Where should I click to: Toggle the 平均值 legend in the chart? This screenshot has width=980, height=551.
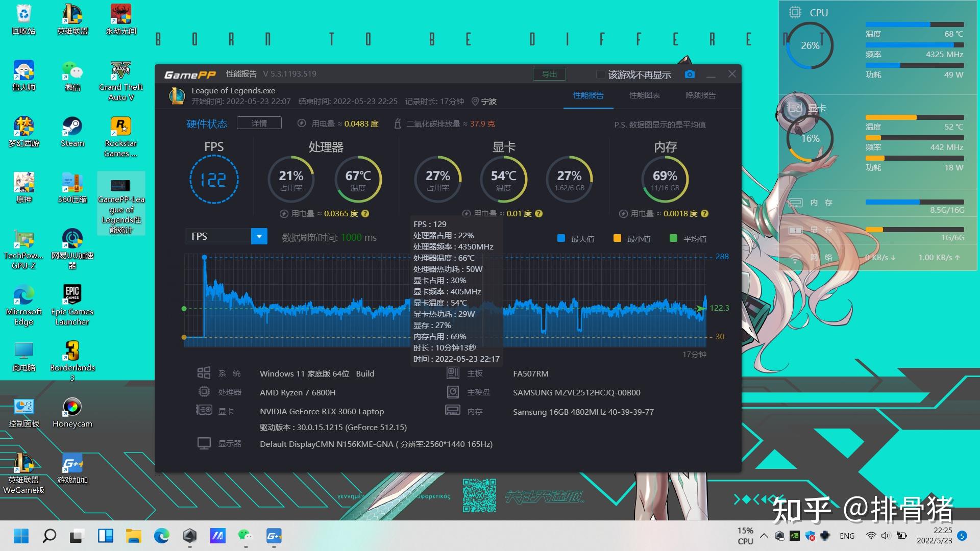point(688,238)
